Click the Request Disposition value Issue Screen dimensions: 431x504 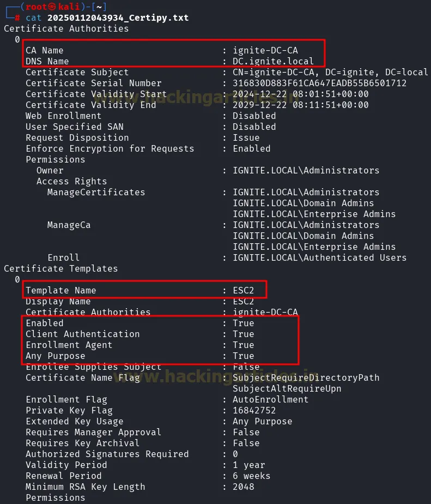[246, 137]
